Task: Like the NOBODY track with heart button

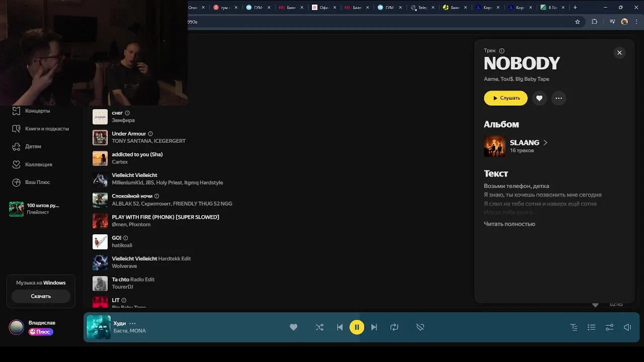Action: (x=539, y=98)
